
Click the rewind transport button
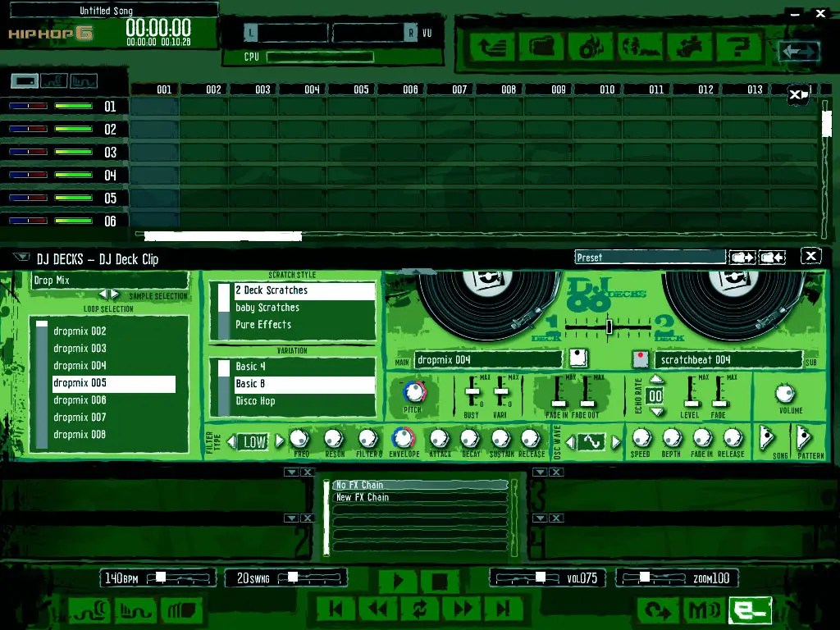point(377,608)
